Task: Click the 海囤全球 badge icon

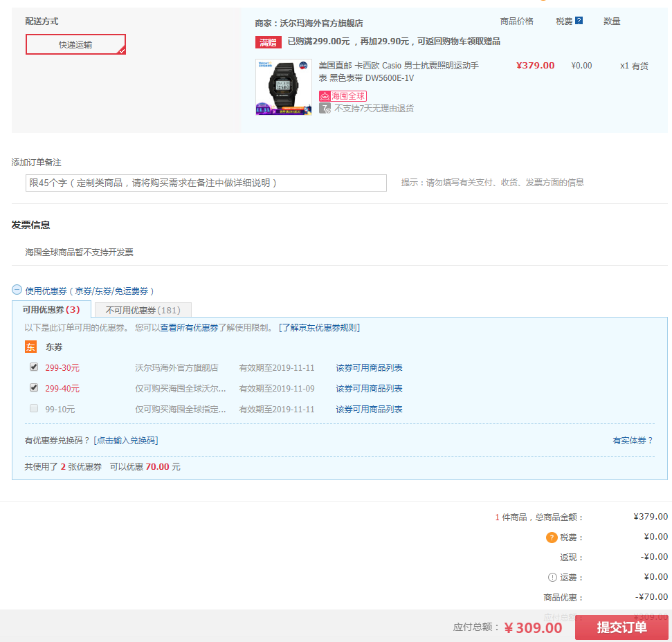Action: (343, 96)
